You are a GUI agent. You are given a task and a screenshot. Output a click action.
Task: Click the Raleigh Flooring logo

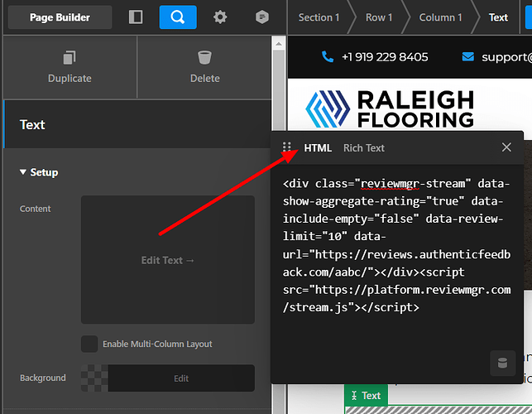(x=390, y=109)
